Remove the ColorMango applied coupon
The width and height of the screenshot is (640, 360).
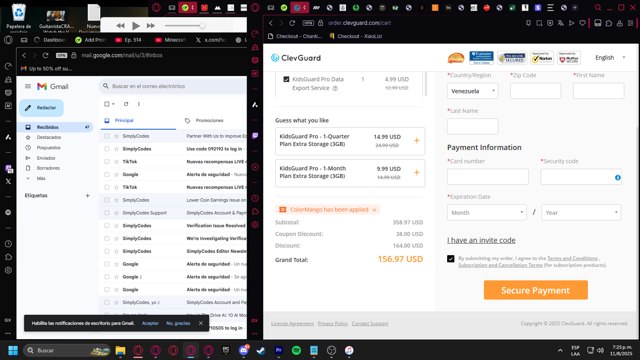tap(374, 210)
